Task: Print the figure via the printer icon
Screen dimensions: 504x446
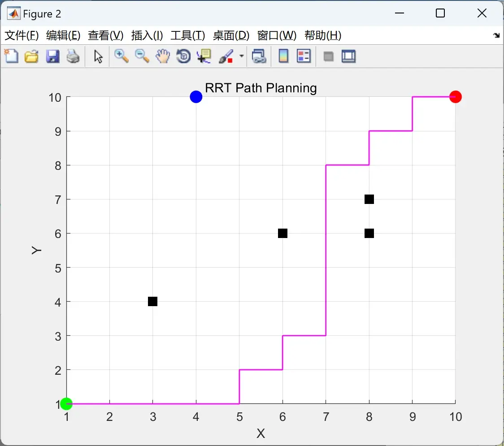Action: (73, 56)
